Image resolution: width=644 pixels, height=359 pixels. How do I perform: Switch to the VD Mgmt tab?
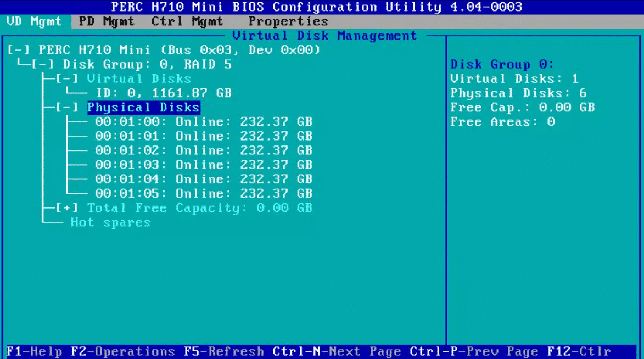(x=34, y=21)
